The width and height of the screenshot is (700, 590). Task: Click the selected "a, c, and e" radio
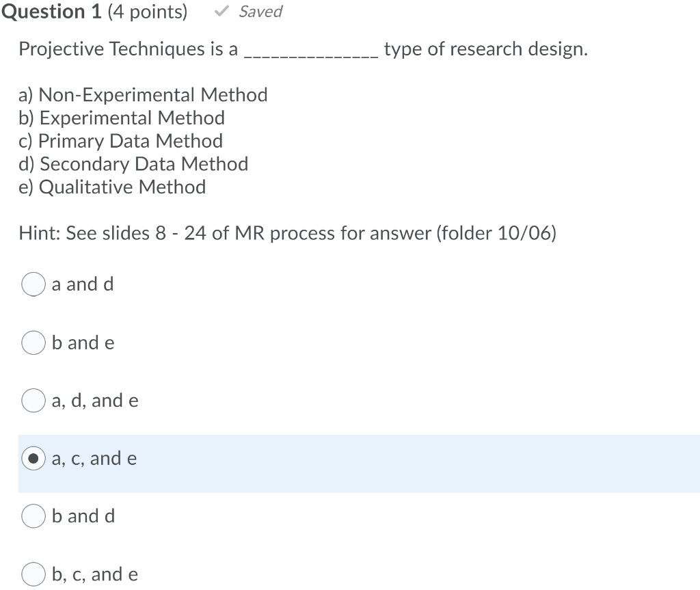click(33, 459)
